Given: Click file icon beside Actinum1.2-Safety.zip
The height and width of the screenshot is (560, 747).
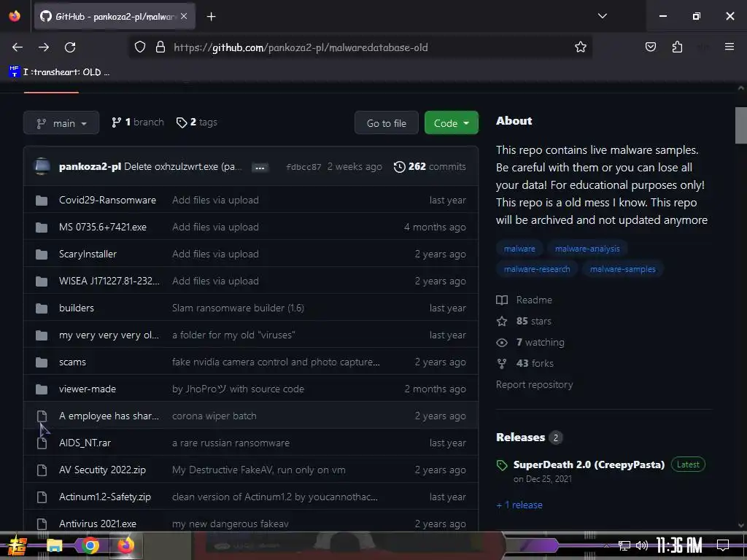Looking at the screenshot, I should click(42, 497).
